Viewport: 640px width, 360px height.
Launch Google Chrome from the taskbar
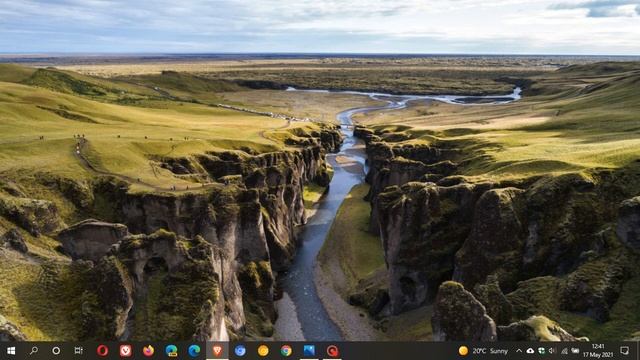[286, 351]
